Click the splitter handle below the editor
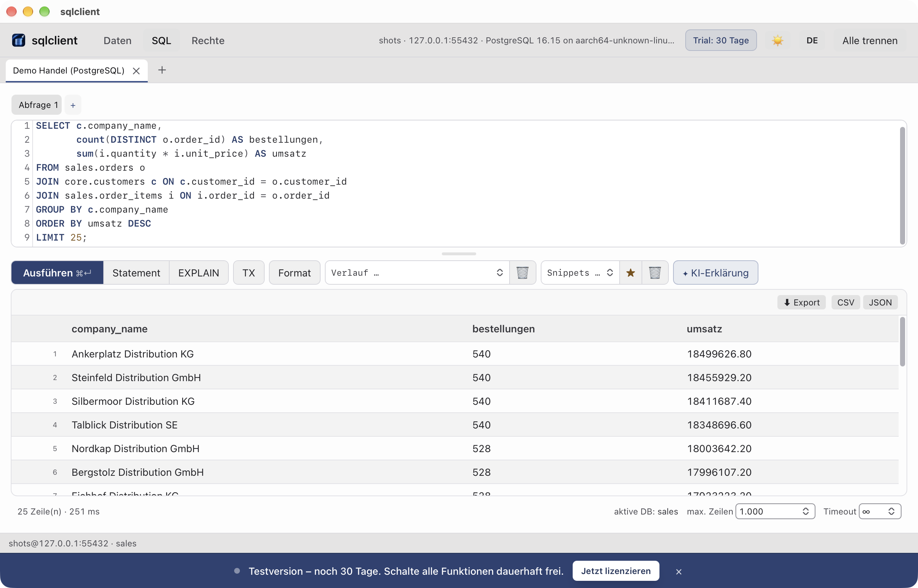 [x=459, y=253]
